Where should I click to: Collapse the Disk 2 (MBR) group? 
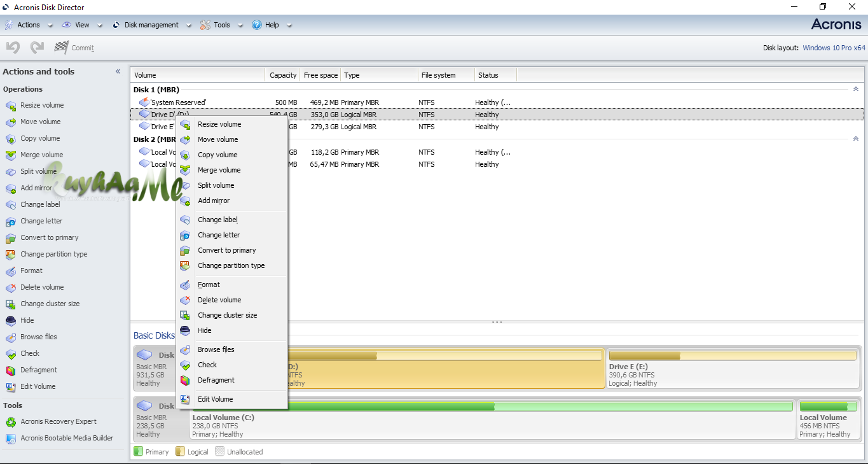[x=855, y=139]
